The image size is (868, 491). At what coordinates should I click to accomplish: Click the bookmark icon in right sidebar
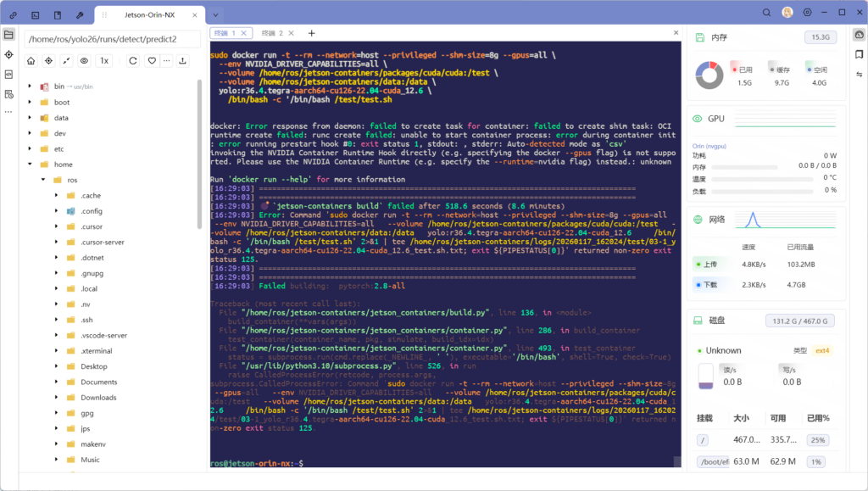coord(859,55)
